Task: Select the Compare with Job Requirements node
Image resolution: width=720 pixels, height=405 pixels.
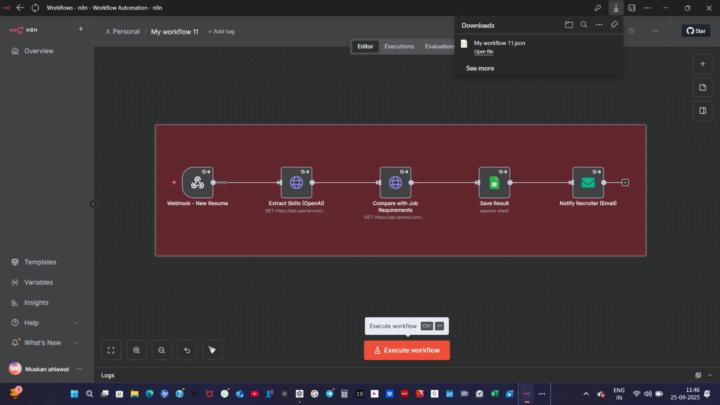Action: [x=395, y=182]
